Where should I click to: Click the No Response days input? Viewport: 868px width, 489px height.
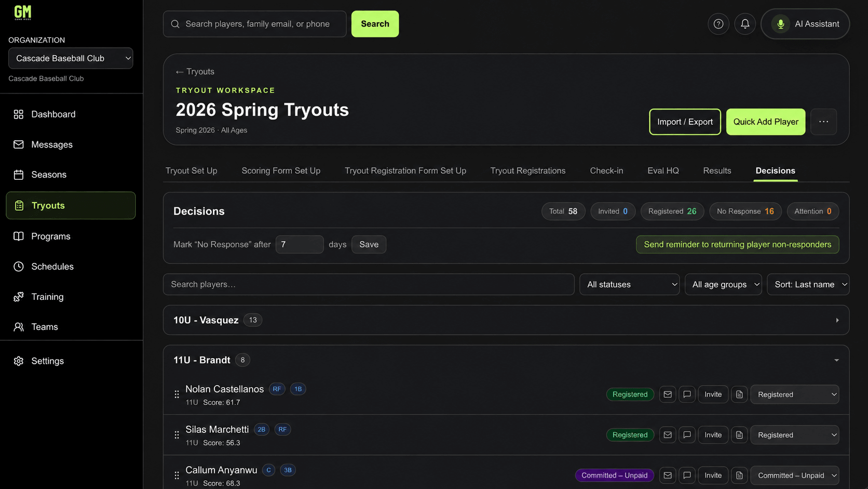pyautogui.click(x=300, y=244)
